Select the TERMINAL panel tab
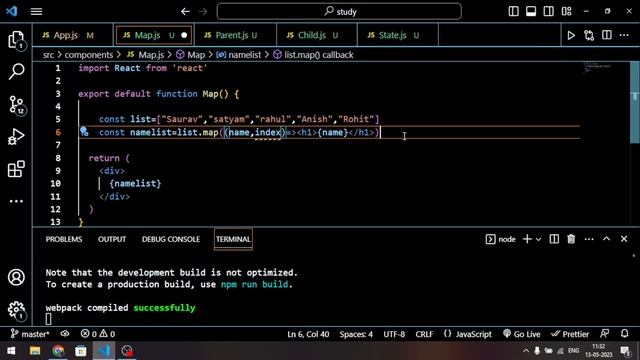The image size is (640, 360). 233,239
